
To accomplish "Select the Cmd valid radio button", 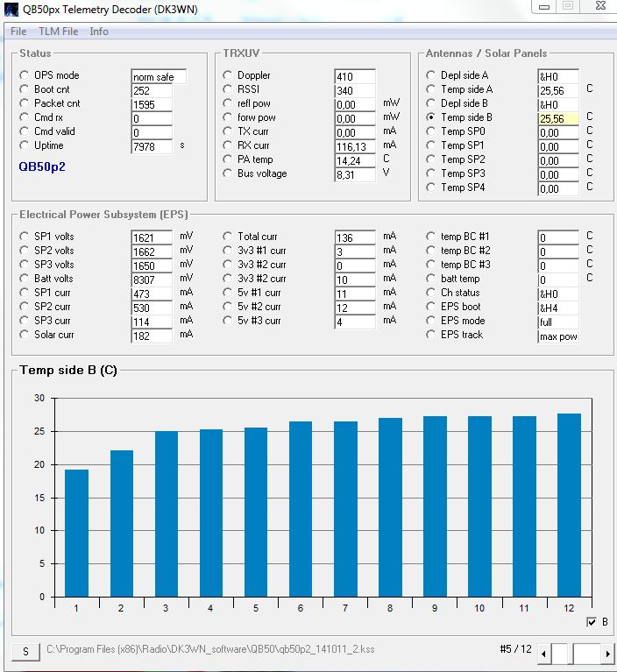I will click(x=24, y=131).
